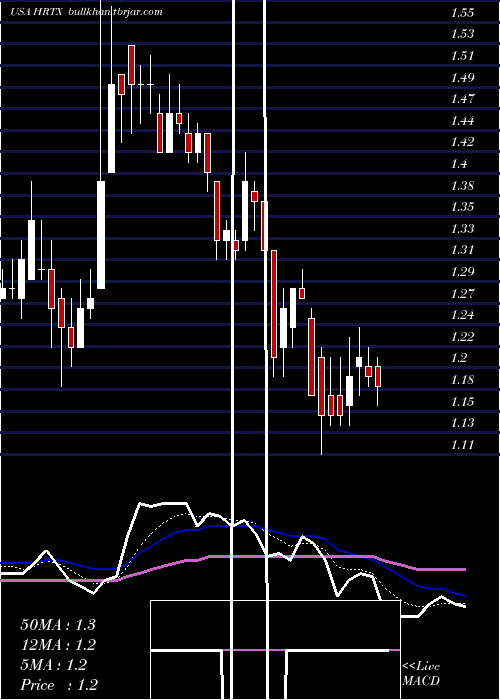Click the 1.35 price level label

(462, 207)
